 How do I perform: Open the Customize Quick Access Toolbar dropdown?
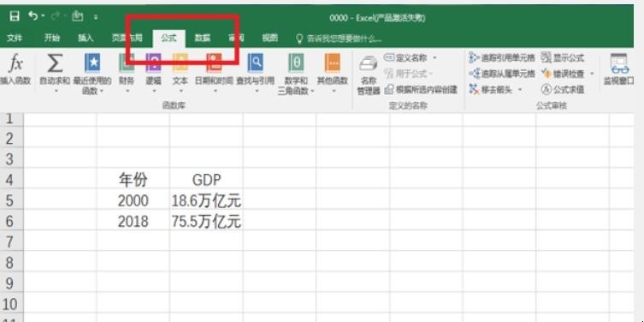point(95,17)
